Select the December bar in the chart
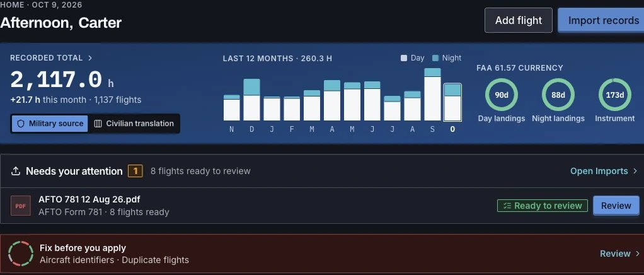The height and width of the screenshot is (275, 644). click(252, 100)
